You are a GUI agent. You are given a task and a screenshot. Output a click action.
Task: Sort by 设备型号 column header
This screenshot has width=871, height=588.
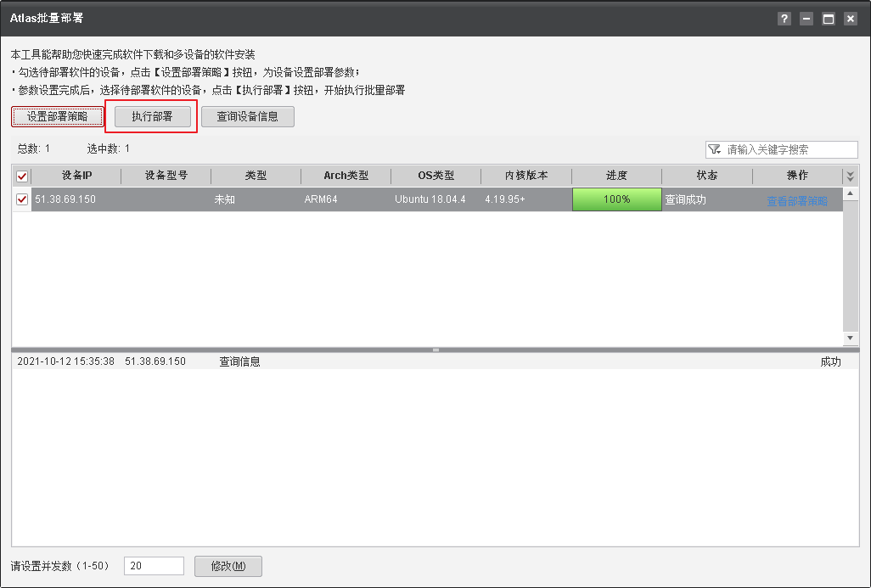click(166, 176)
